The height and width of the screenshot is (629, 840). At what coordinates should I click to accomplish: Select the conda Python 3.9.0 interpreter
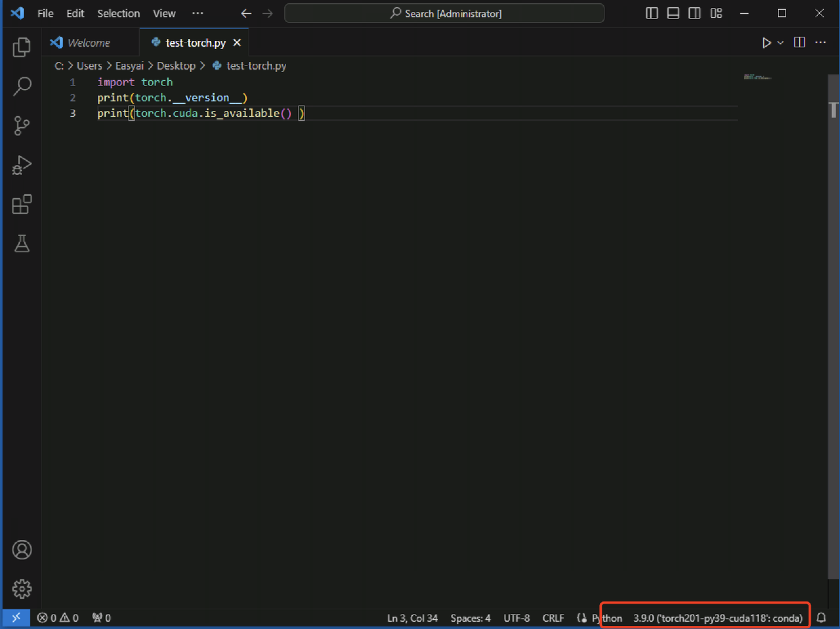point(717,618)
